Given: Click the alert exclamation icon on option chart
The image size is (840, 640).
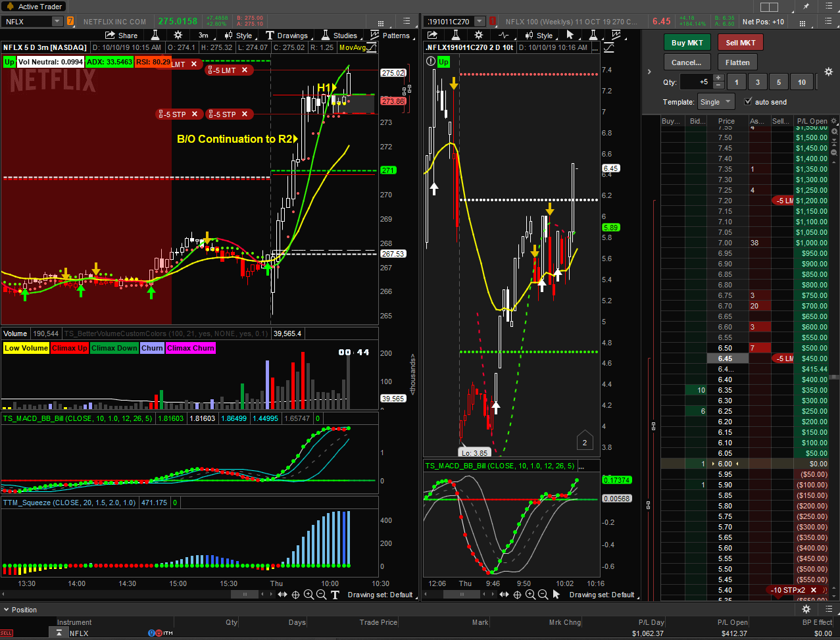Looking at the screenshot, I should pyautogui.click(x=430, y=61).
